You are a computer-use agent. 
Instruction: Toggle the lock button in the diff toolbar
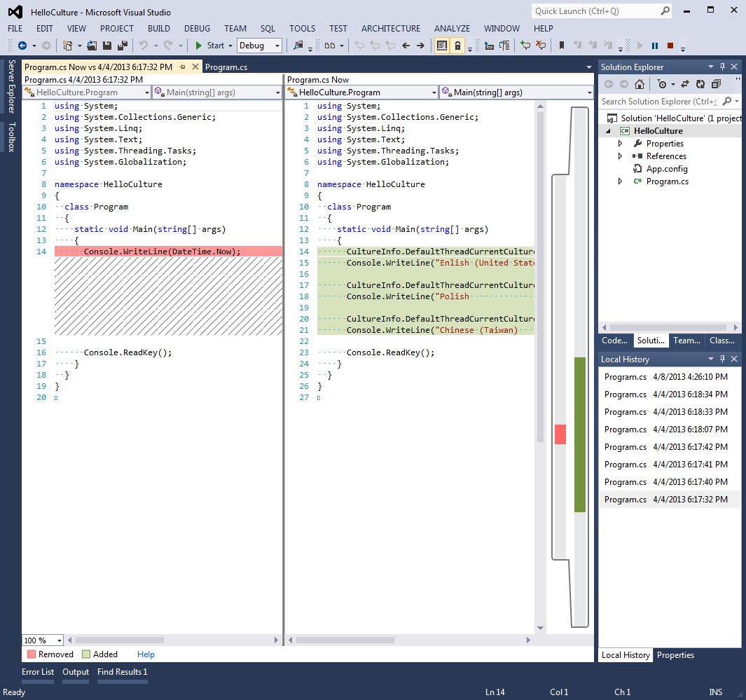(x=457, y=46)
